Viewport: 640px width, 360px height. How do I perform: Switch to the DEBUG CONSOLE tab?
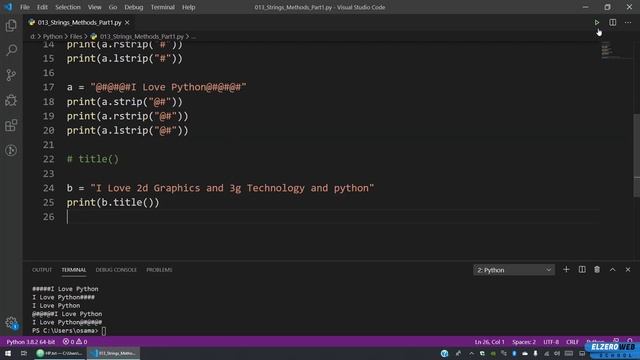pos(116,270)
